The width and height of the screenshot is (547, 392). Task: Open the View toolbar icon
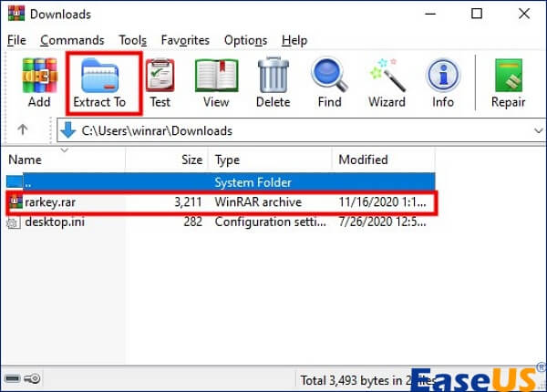coord(216,82)
